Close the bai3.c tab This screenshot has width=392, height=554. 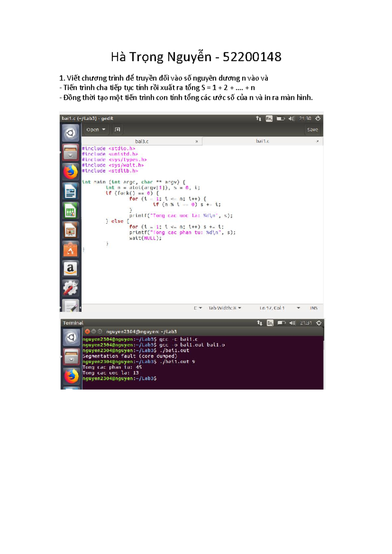click(197, 141)
